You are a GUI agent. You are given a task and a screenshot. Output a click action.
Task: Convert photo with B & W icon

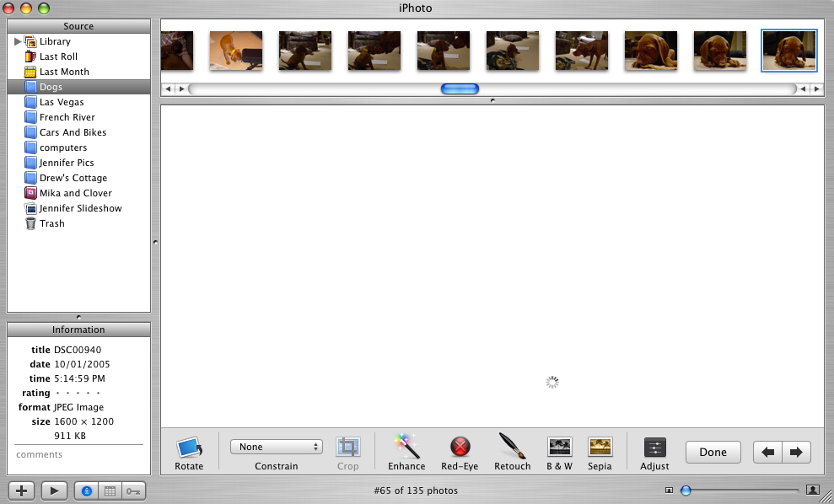coord(560,448)
